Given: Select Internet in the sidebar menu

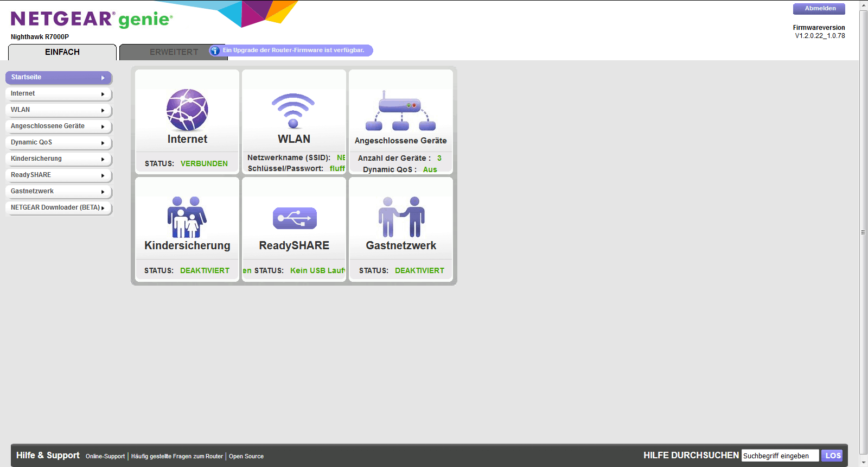Looking at the screenshot, I should point(59,94).
